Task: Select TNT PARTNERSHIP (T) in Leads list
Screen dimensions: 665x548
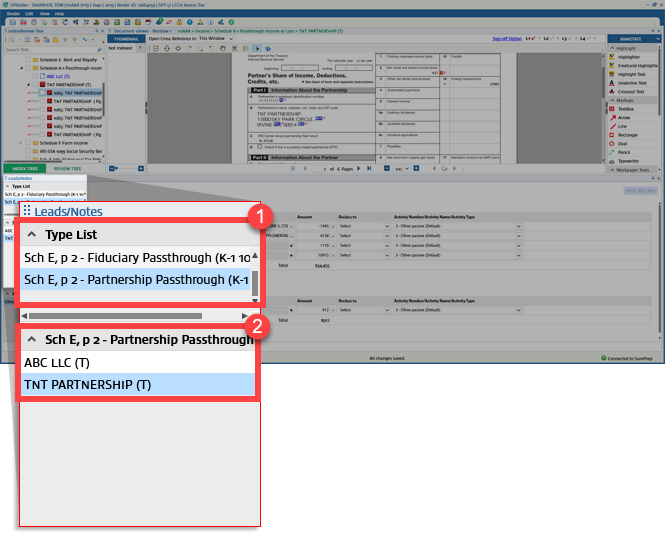Action: (x=87, y=384)
